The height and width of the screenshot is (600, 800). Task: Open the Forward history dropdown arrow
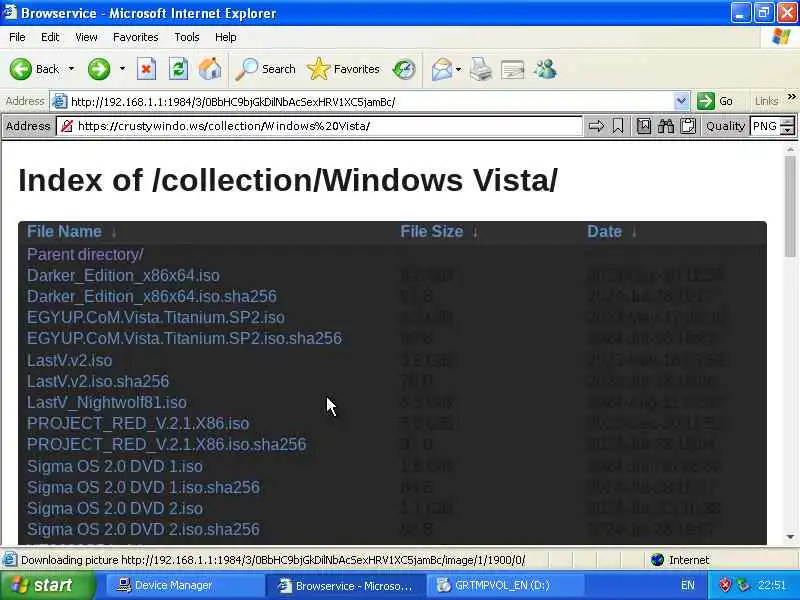click(x=122, y=69)
